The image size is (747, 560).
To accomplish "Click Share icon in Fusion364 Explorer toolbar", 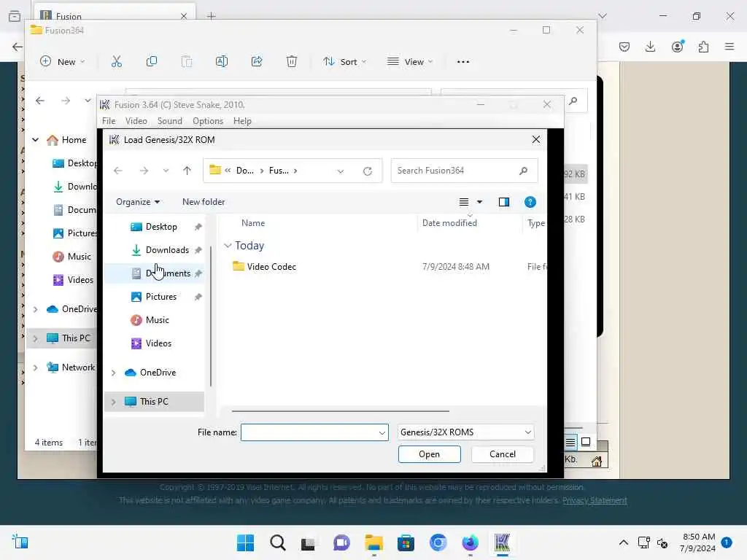I will 257,61.
